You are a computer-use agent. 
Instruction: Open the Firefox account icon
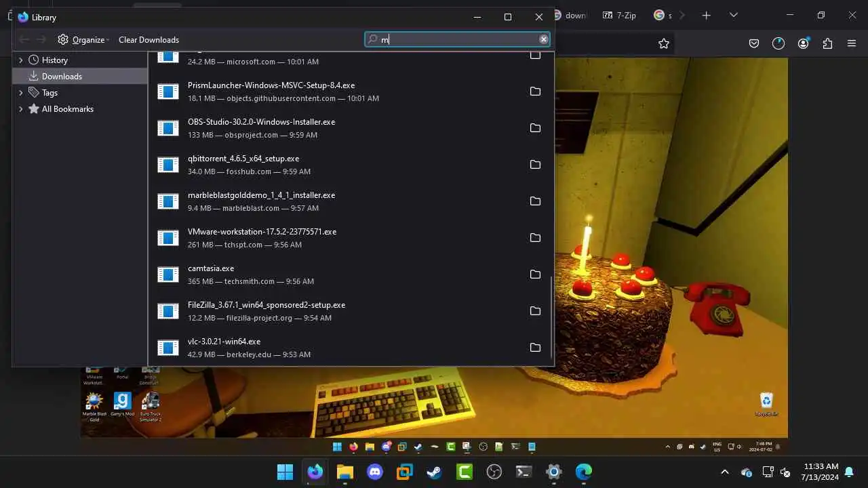[803, 43]
